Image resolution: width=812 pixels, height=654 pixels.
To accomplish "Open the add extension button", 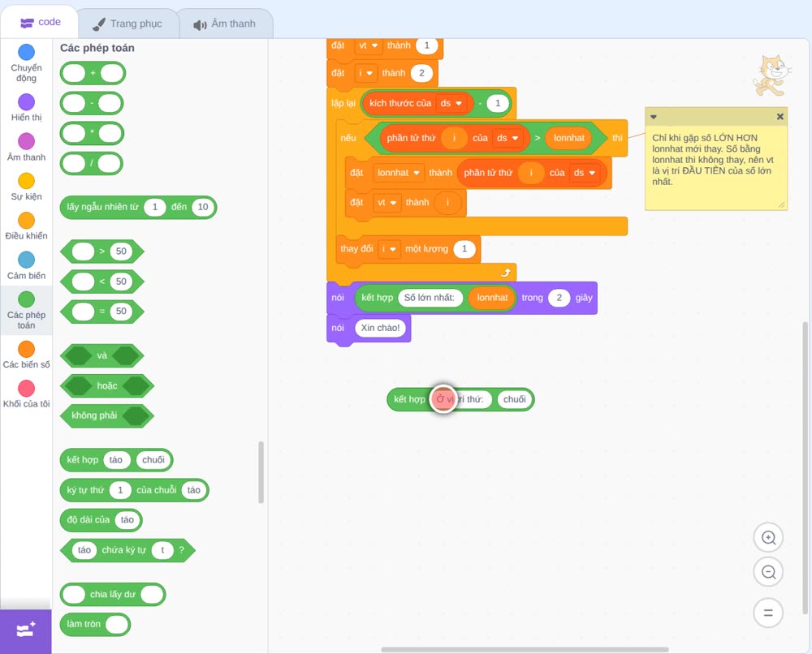I will (x=26, y=630).
